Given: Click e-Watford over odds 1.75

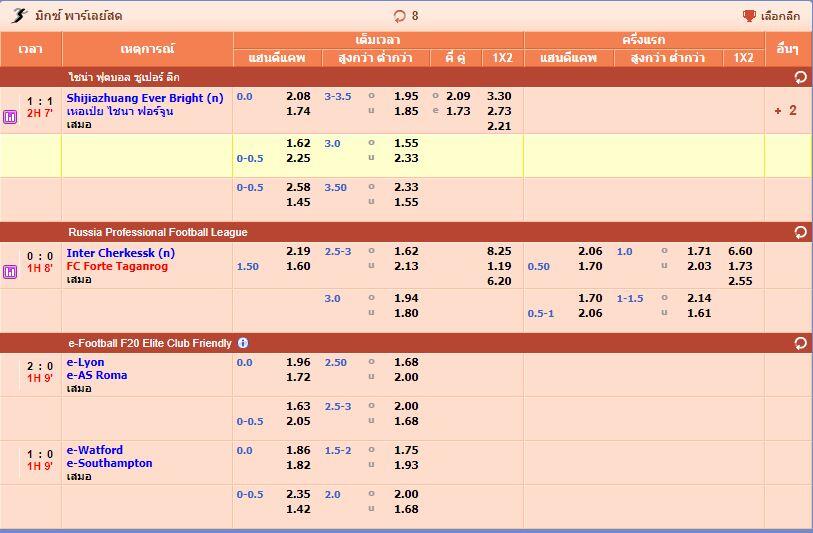Looking at the screenshot, I should coord(406,451).
